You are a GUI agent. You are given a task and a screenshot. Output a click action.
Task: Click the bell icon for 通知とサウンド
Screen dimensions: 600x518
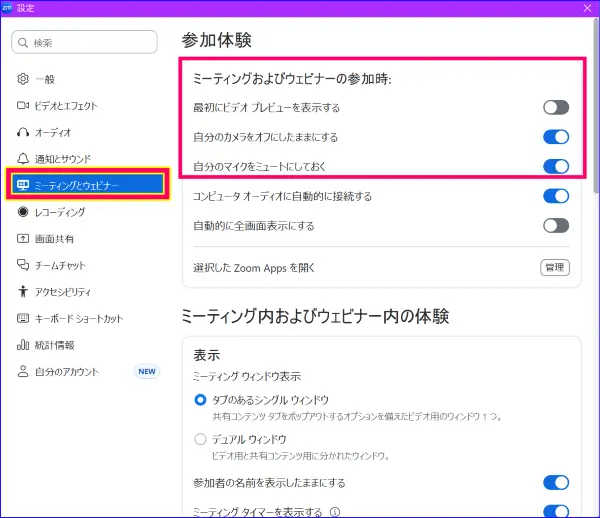pyautogui.click(x=23, y=158)
